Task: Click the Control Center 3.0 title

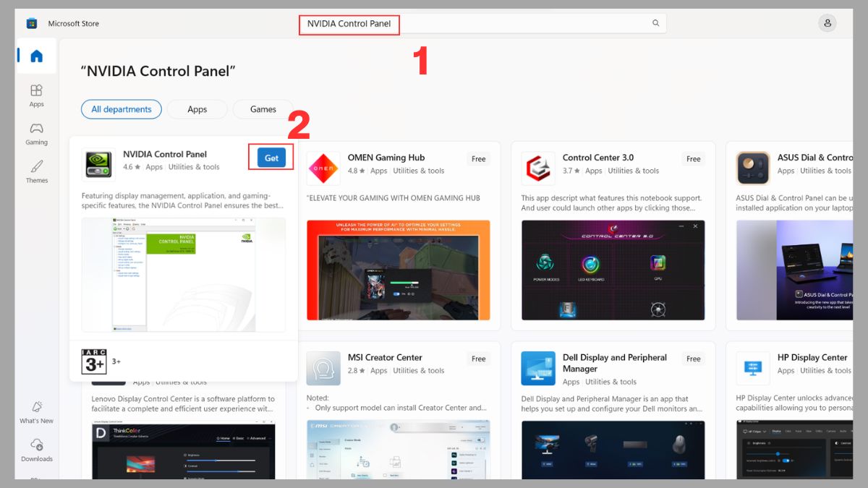Action: [598, 158]
